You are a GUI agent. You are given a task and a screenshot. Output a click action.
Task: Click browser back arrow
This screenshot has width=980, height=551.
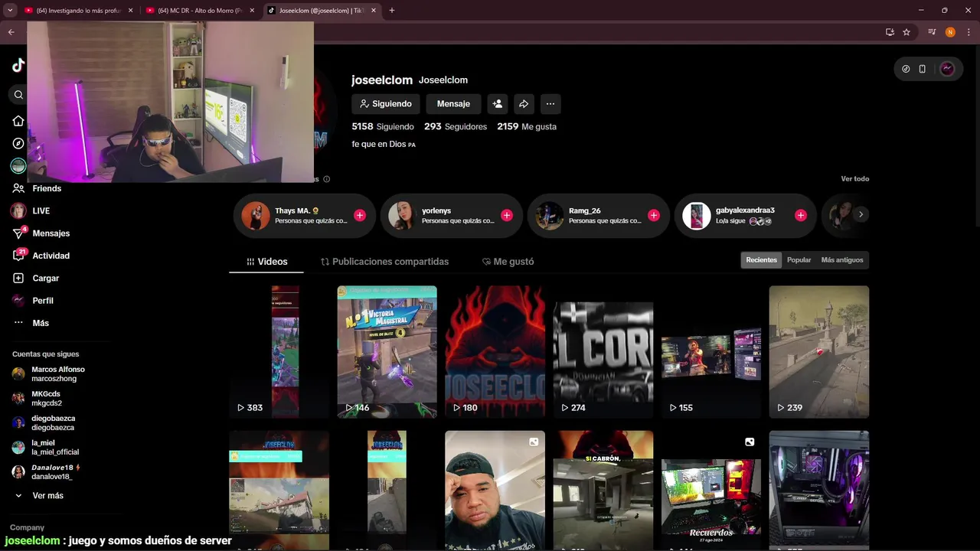click(11, 32)
